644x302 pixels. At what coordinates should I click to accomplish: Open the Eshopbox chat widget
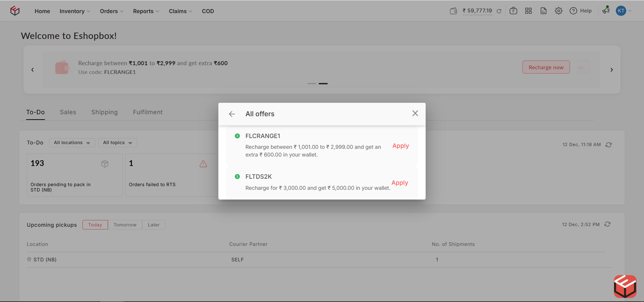[x=625, y=286]
